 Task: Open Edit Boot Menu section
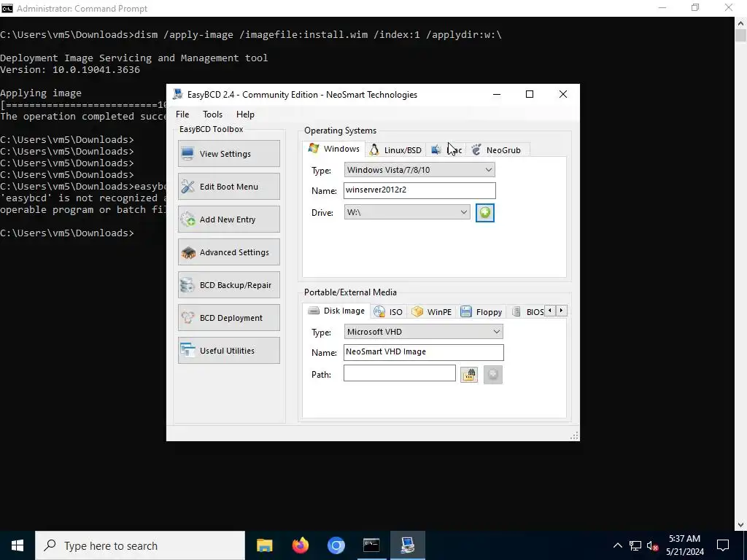228,186
